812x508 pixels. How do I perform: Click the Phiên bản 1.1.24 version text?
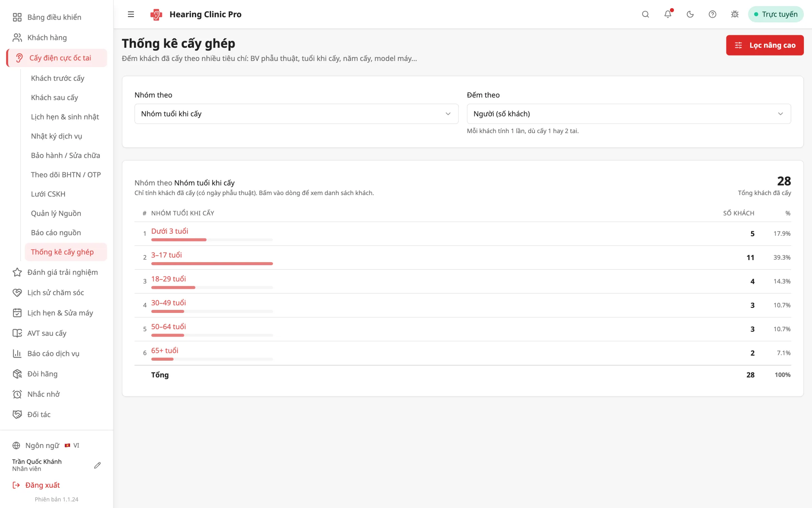point(57,499)
